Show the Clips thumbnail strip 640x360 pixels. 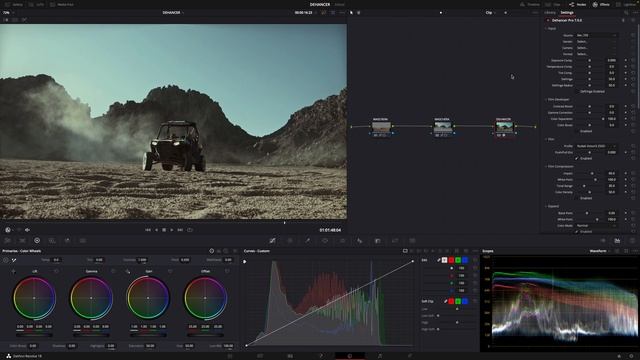(x=553, y=4)
